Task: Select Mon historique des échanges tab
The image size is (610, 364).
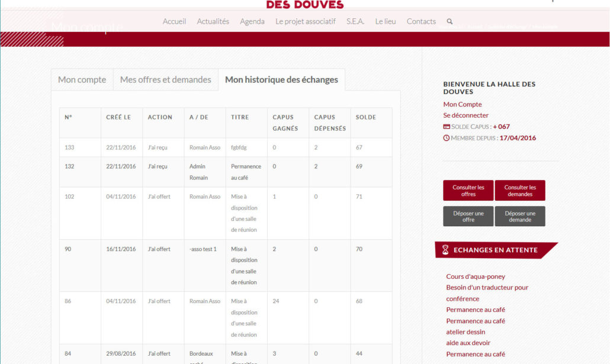Action: pos(282,80)
